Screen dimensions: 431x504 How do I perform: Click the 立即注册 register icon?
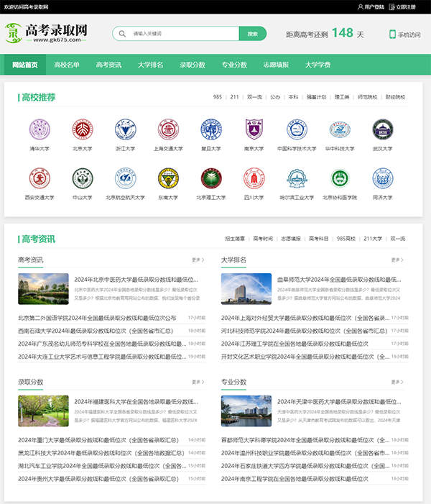391,6
